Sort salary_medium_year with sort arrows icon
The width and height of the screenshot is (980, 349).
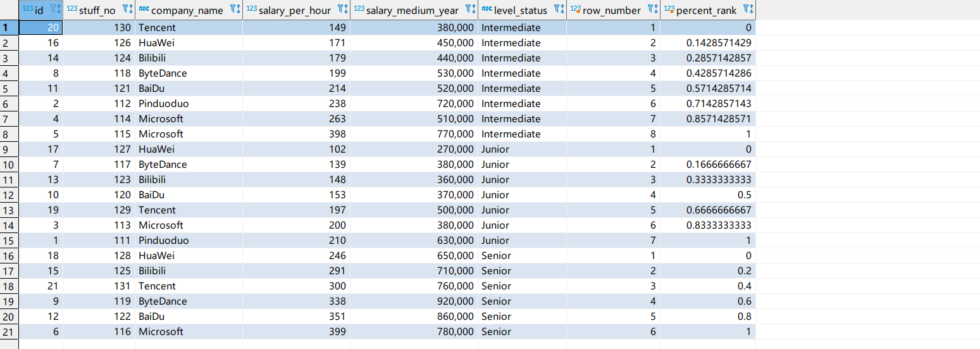click(474, 10)
